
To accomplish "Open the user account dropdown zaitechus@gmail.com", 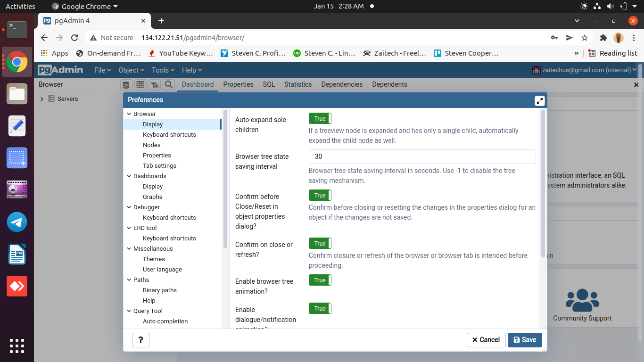I will 585,70.
